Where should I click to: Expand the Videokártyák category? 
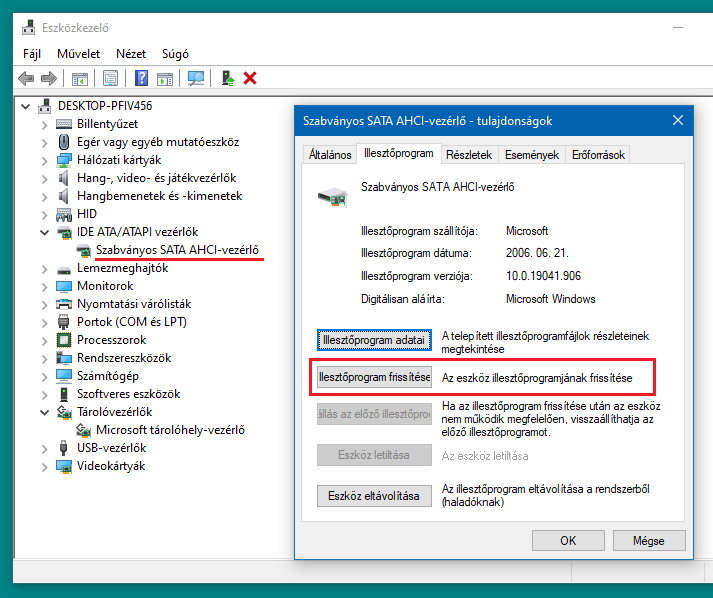(44, 467)
